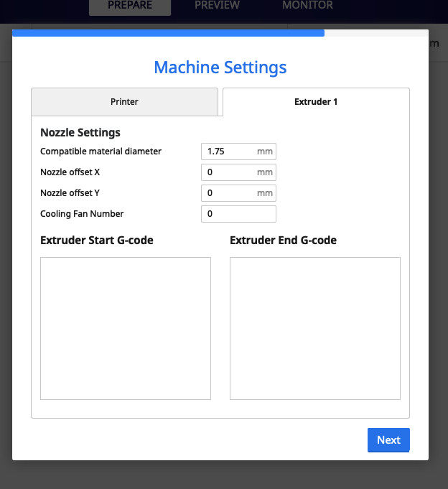The width and height of the screenshot is (448, 489).
Task: Click the Nozzle Settings heading
Action: [80, 133]
